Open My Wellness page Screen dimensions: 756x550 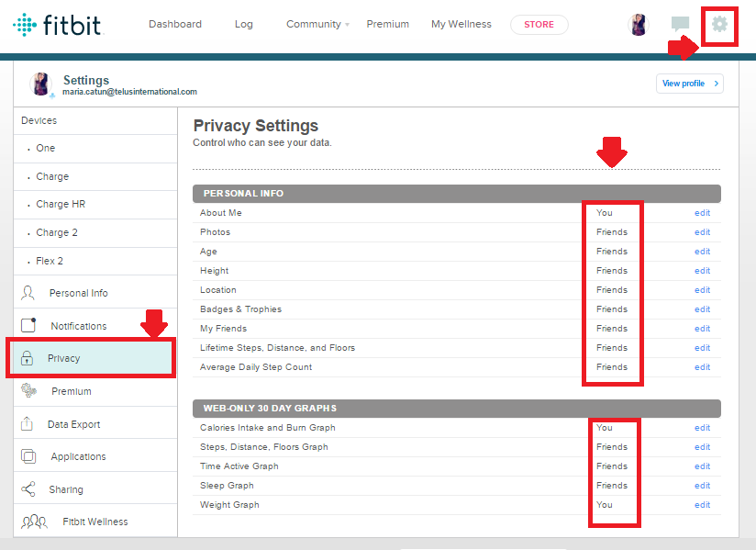click(x=461, y=24)
